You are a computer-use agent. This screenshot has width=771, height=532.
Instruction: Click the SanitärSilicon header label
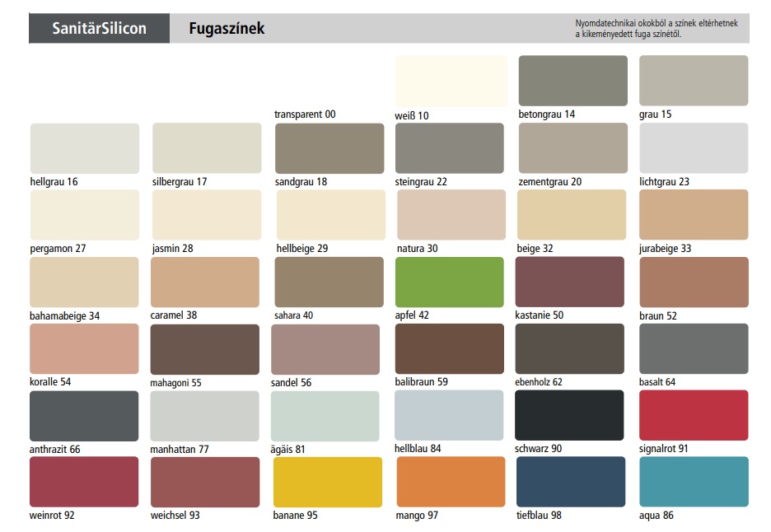point(100,28)
